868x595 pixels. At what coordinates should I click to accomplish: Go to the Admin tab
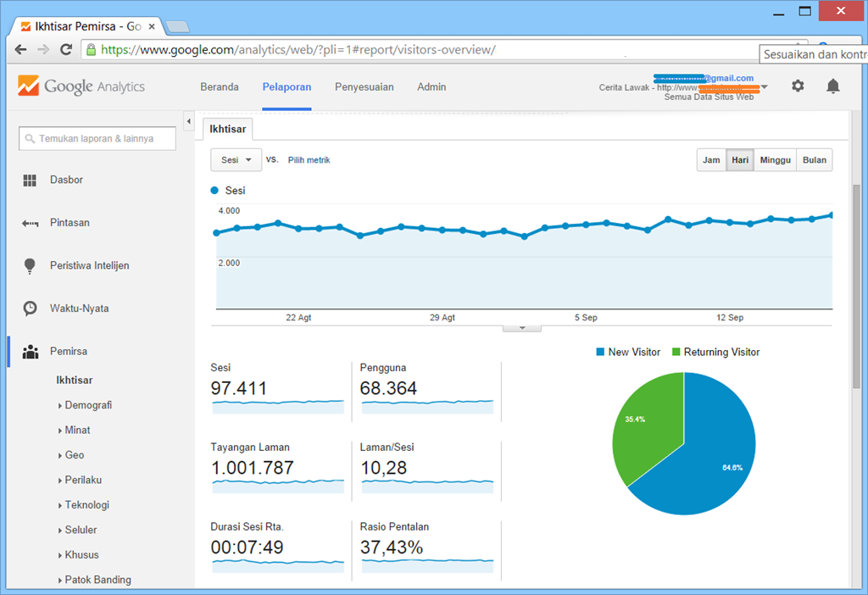431,87
